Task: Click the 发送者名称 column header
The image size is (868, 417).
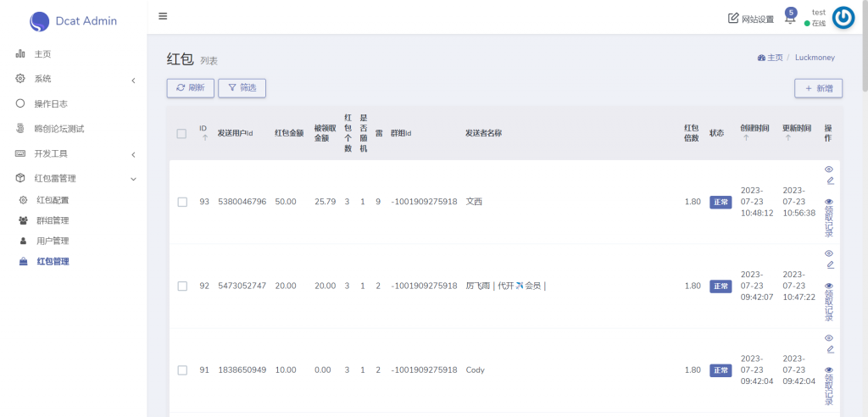Action: pyautogui.click(x=483, y=133)
